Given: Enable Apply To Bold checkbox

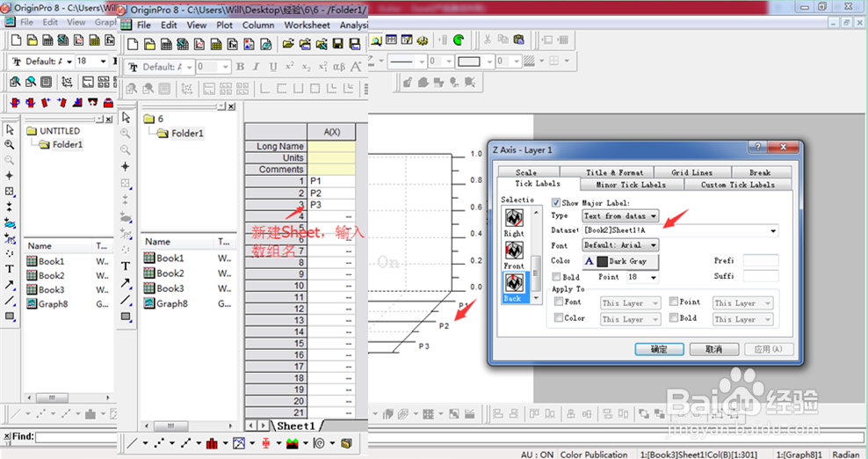Looking at the screenshot, I should [674, 317].
